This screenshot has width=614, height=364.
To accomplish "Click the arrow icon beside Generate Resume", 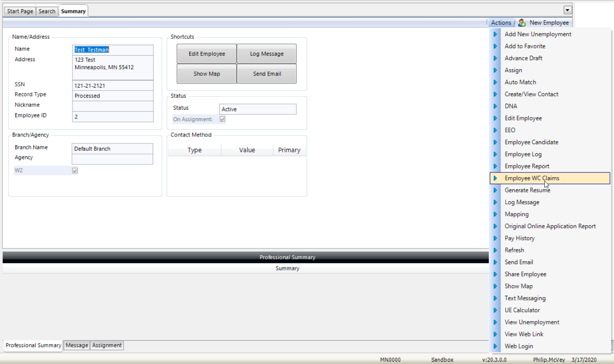I will [x=495, y=190].
